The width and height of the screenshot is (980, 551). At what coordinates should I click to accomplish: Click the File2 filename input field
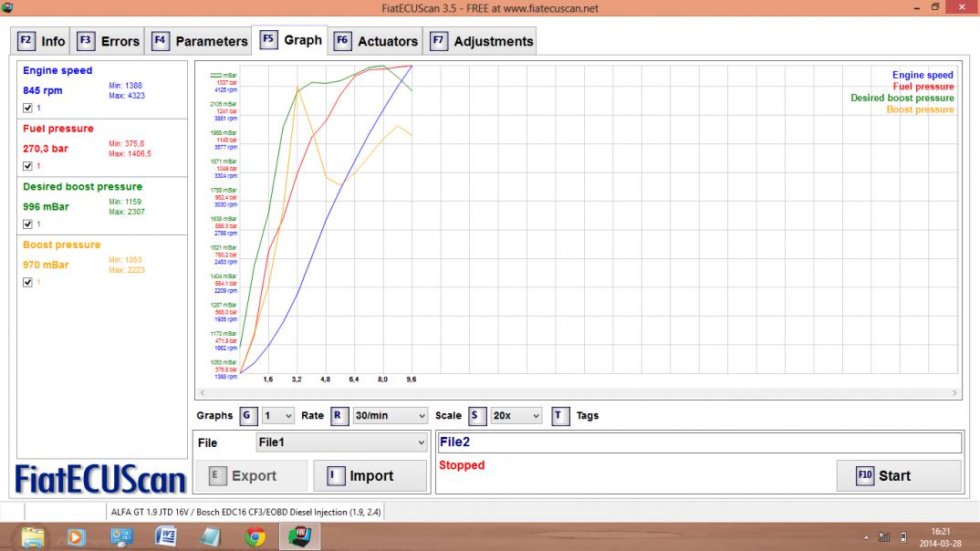point(698,442)
